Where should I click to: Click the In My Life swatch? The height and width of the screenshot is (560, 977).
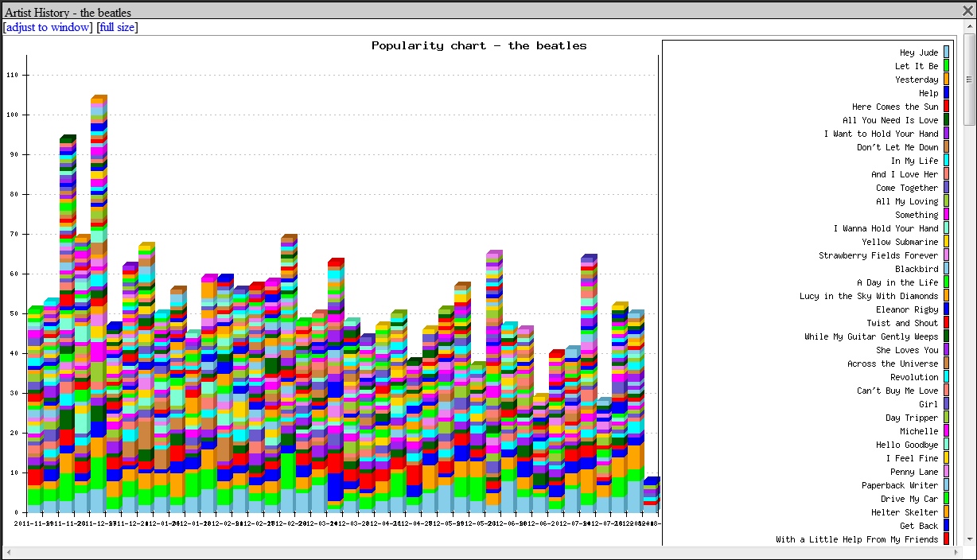point(946,161)
